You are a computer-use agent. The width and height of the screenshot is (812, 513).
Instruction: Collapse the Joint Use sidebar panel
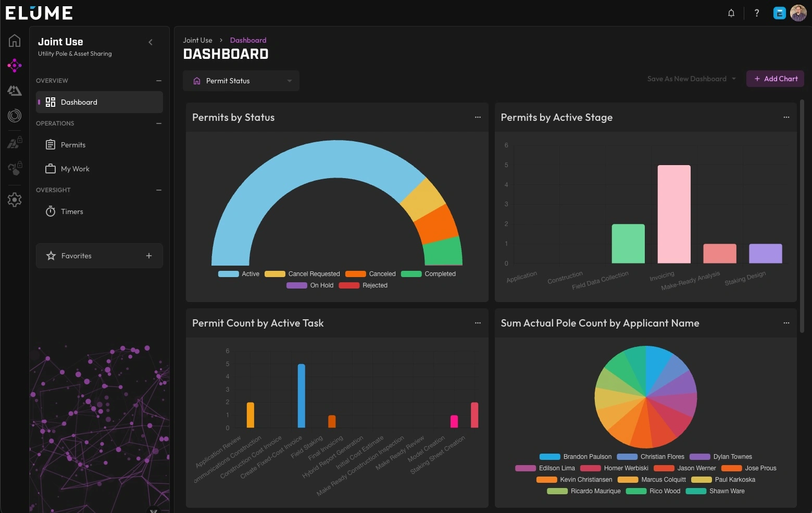pyautogui.click(x=151, y=42)
